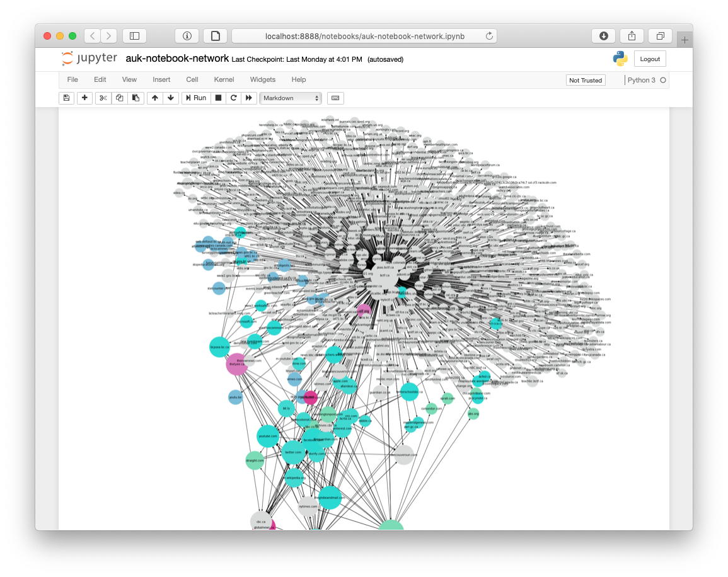Open the command palette keyboard icon

[x=335, y=98]
